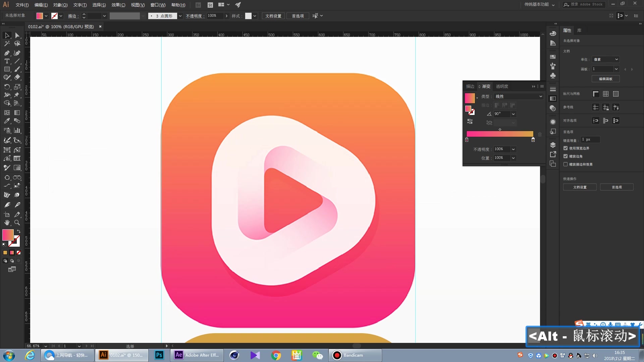Select the Pen tool in toolbar
Image resolution: width=644 pixels, height=362 pixels.
tap(7, 53)
